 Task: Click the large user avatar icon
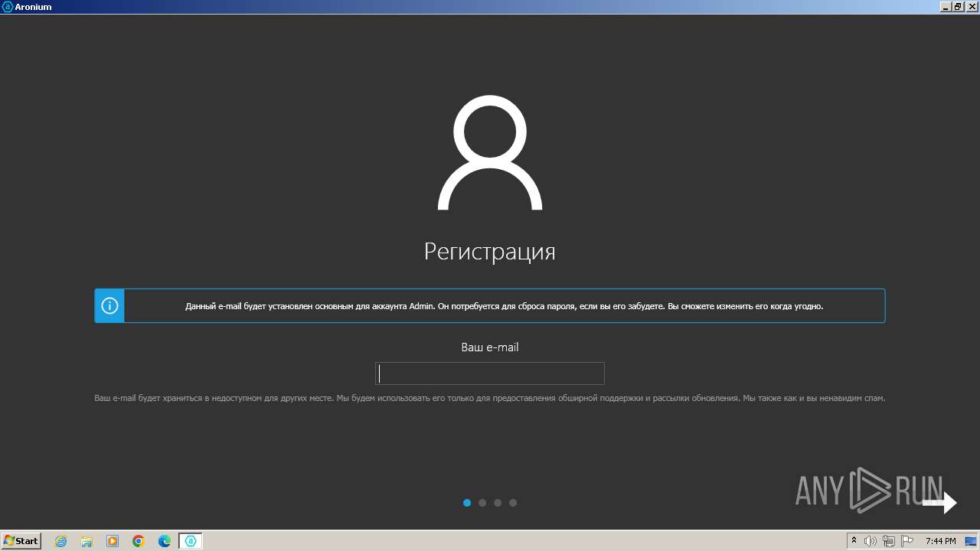pyautogui.click(x=490, y=152)
